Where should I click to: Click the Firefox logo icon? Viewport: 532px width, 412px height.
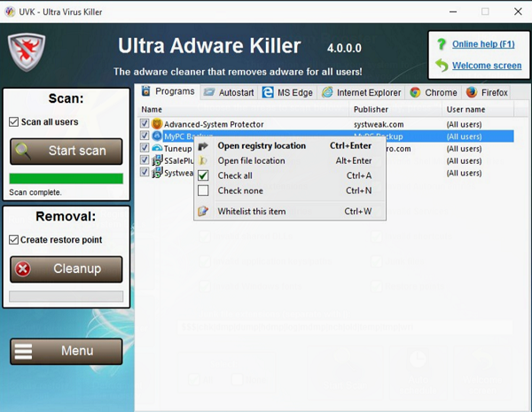472,92
